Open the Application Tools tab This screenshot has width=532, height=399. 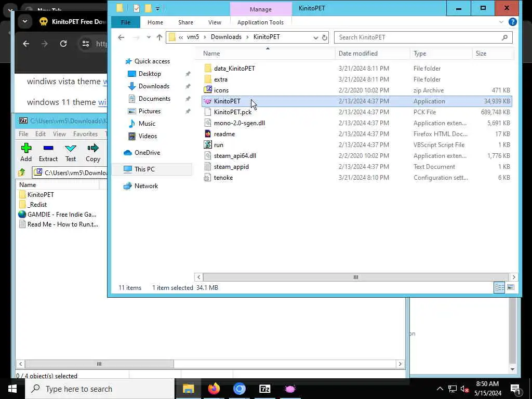pyautogui.click(x=260, y=22)
